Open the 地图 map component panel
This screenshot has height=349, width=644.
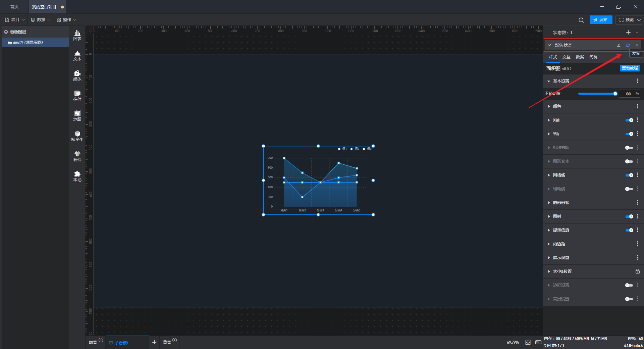(77, 116)
